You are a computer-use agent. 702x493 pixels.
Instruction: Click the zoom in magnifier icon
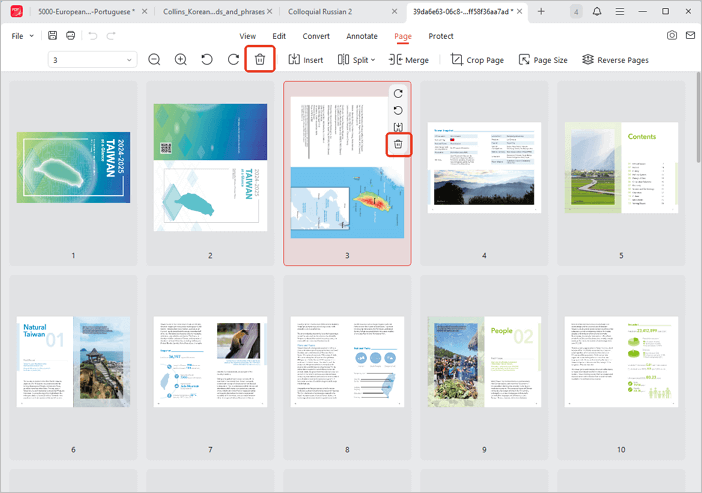coord(181,60)
